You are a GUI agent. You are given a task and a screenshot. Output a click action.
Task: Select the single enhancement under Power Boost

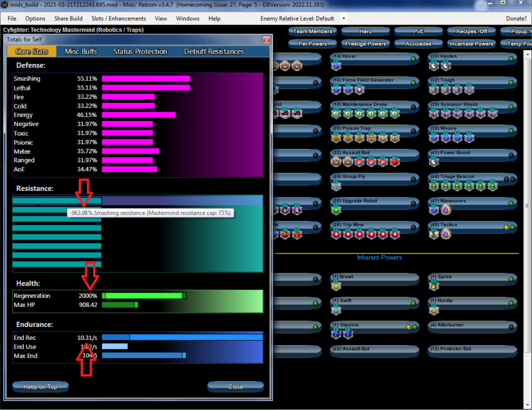[434, 162]
